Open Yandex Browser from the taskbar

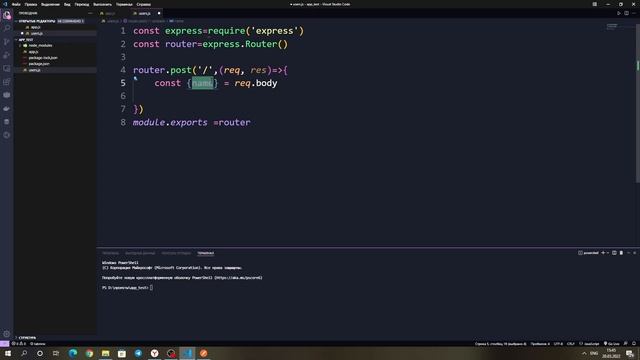click(155, 353)
